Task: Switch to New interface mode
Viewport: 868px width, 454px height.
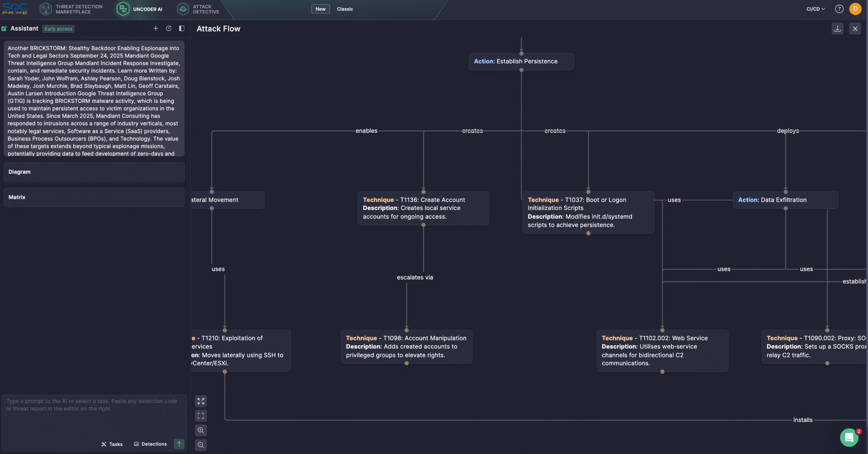Action: (320, 9)
